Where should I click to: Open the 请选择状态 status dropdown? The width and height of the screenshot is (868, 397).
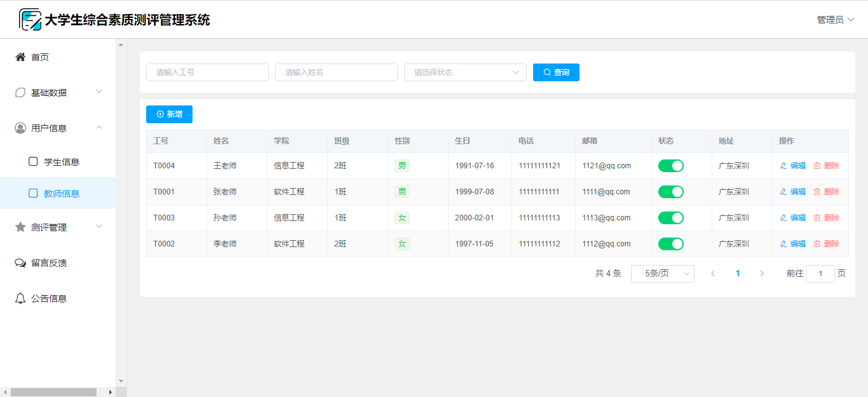coord(465,72)
